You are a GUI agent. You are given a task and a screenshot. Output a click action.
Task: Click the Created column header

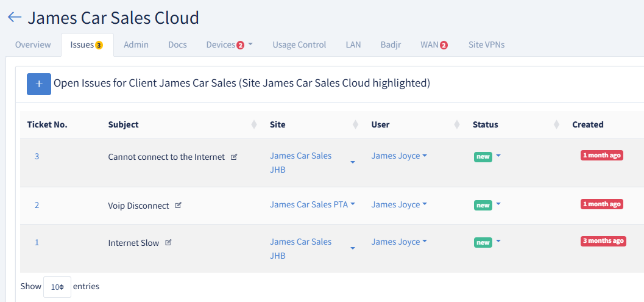tap(588, 124)
